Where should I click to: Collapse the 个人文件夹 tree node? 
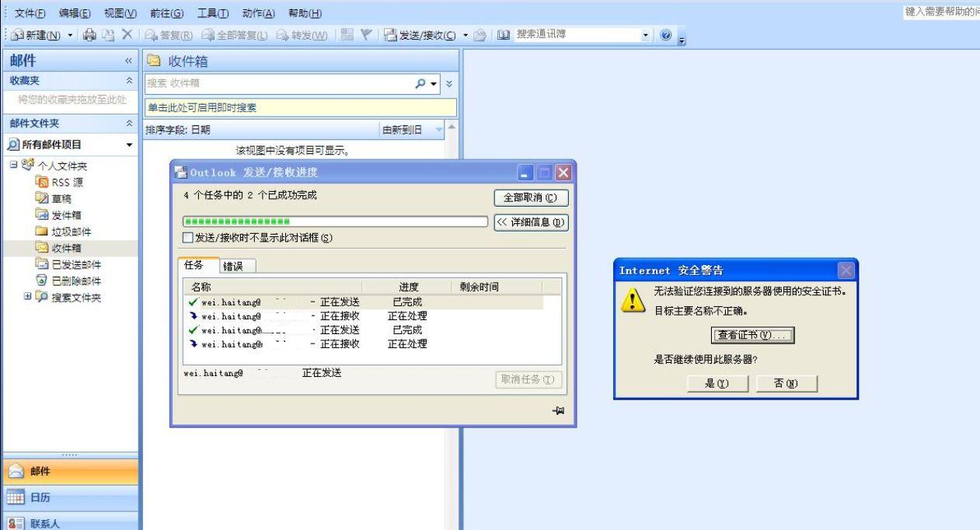click(x=13, y=166)
